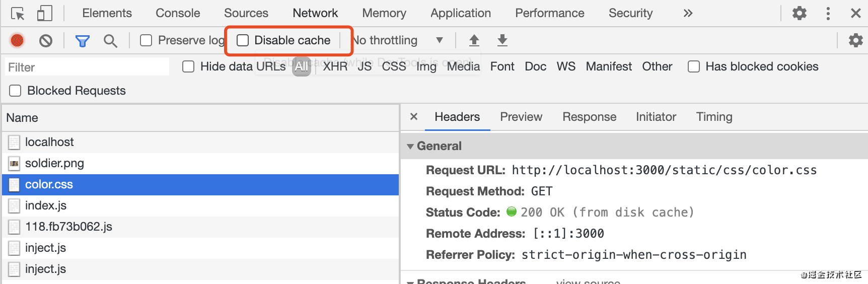This screenshot has width=868, height=284.
Task: Show more tabs chevron
Action: point(688,13)
